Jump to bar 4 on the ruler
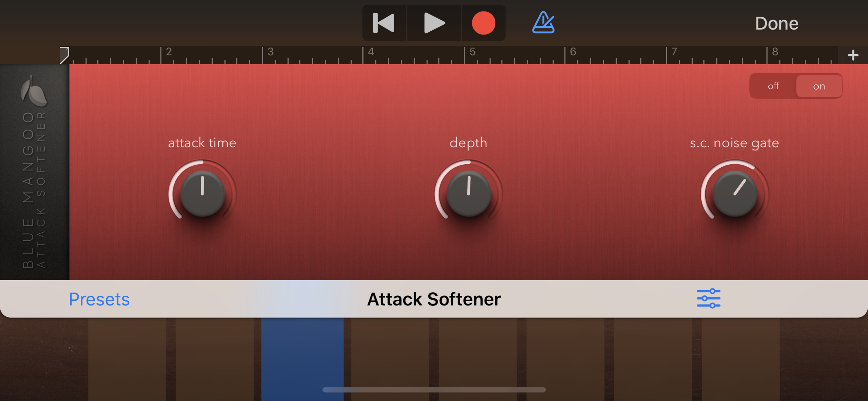Viewport: 868px width, 401px height. pos(371,52)
